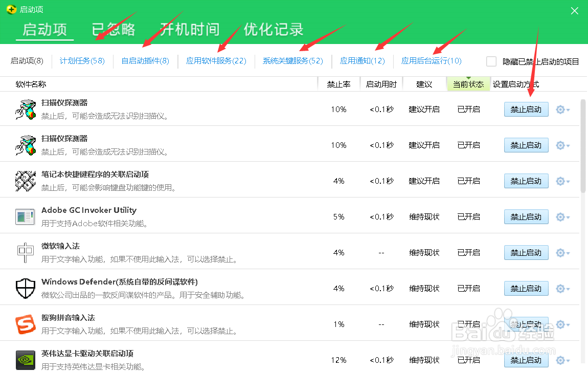Open gear settings for Adobe GC Invoker row

point(562,217)
